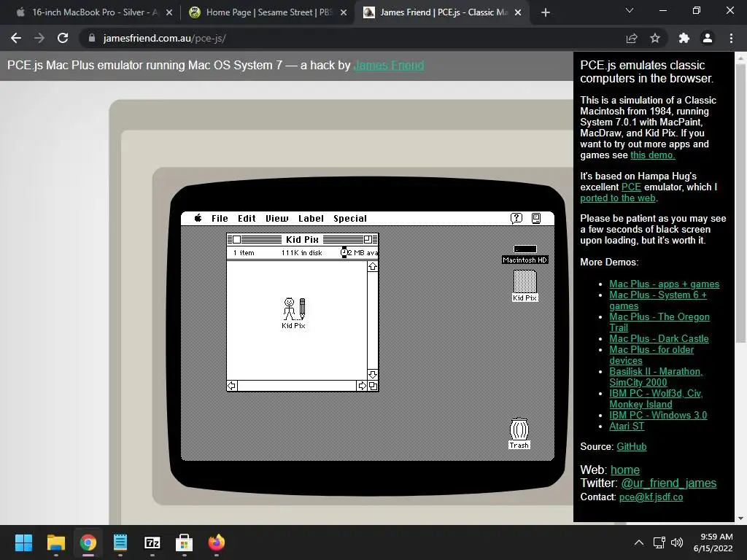The height and width of the screenshot is (560, 747).
Task: Open the GitHub source link
Action: pyautogui.click(x=631, y=447)
